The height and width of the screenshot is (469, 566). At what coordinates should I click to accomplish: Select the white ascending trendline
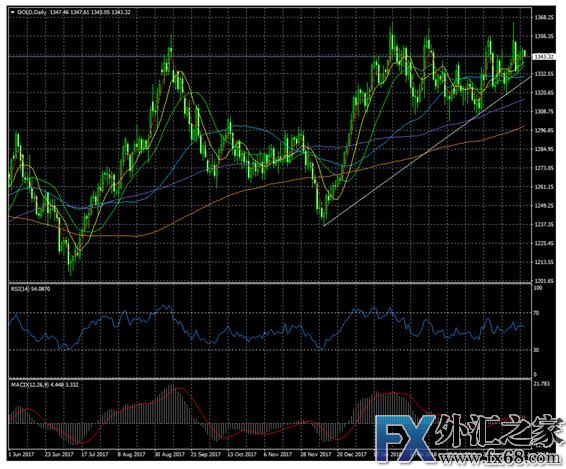(427, 151)
